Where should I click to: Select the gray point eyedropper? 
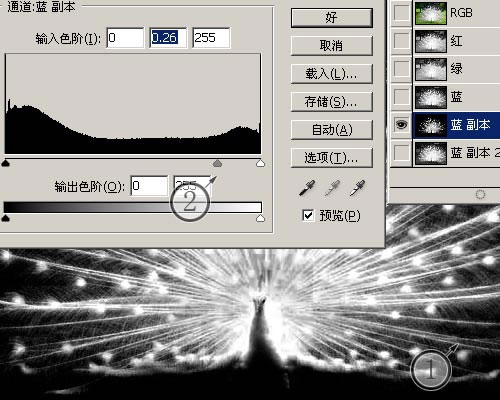pos(332,188)
